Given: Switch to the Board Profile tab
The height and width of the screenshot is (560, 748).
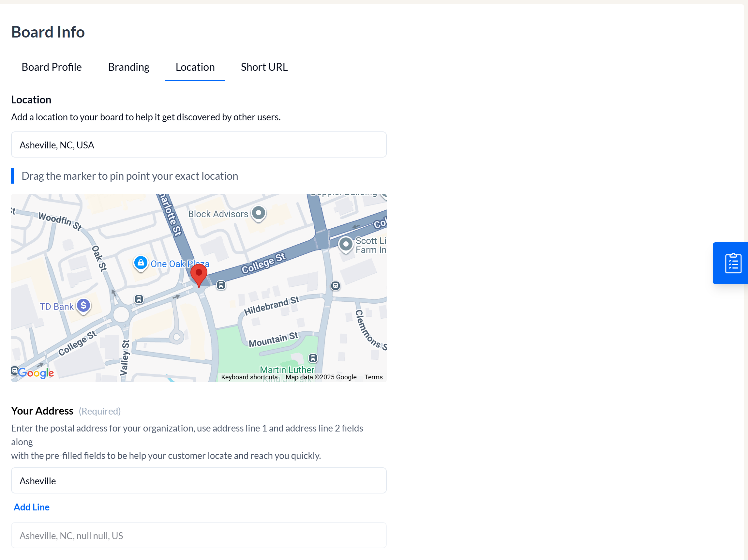Looking at the screenshot, I should coord(52,67).
